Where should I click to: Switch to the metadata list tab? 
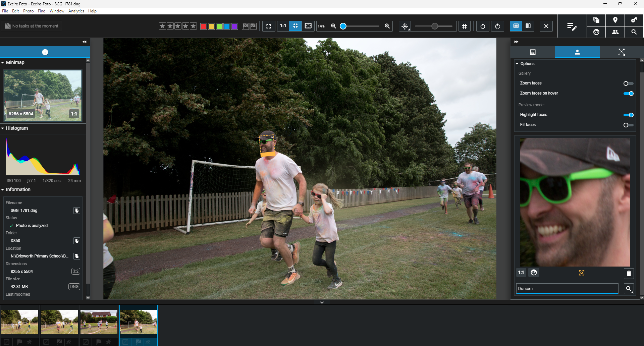[x=533, y=52]
